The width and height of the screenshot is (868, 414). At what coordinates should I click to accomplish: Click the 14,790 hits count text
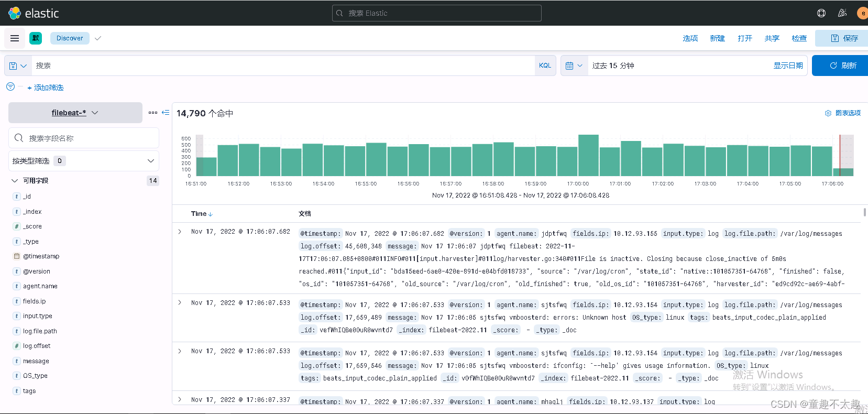[205, 113]
